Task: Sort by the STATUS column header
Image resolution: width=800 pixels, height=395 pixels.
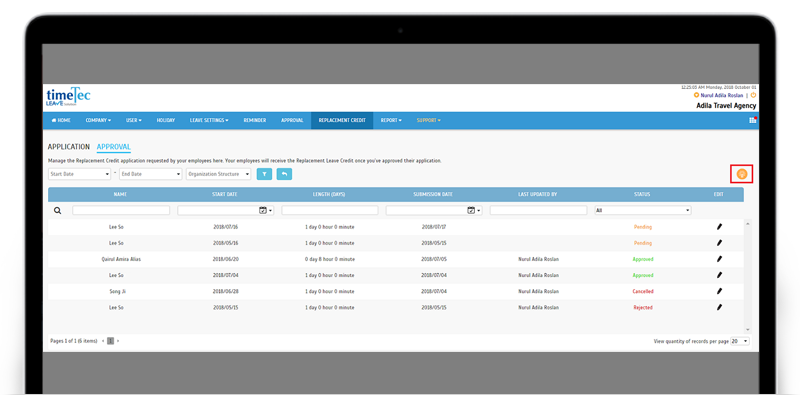Action: click(643, 194)
